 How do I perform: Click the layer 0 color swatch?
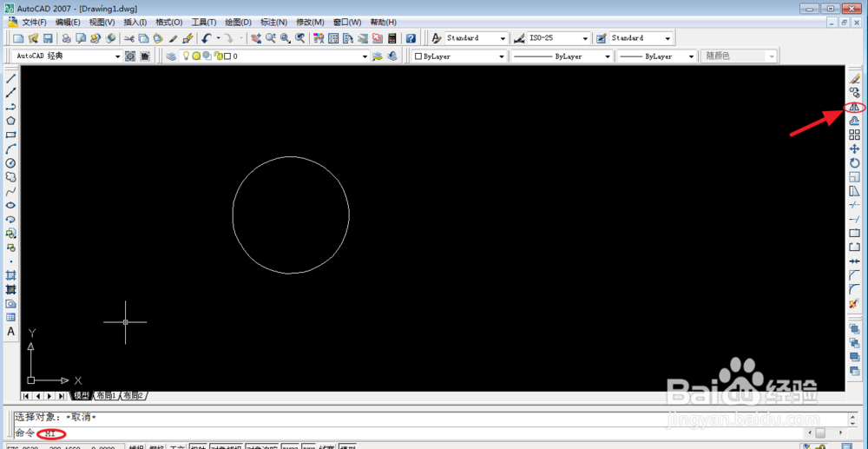click(x=227, y=56)
